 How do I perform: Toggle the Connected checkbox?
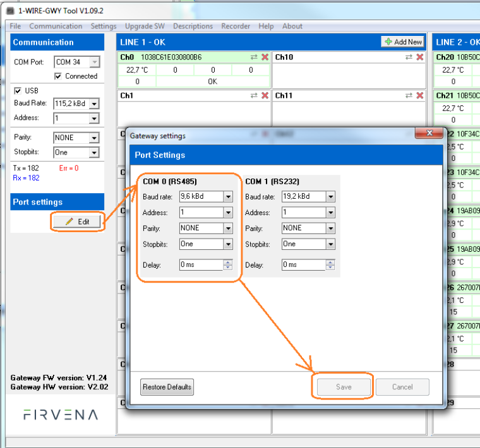58,76
